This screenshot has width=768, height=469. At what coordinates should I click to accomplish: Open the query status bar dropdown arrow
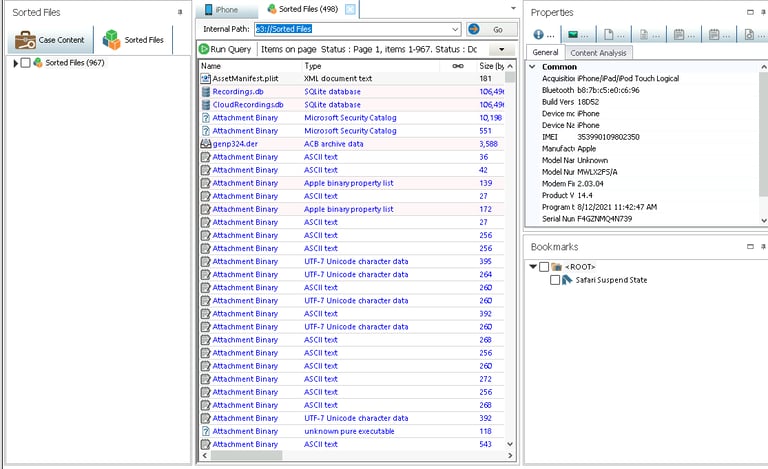click(x=502, y=49)
